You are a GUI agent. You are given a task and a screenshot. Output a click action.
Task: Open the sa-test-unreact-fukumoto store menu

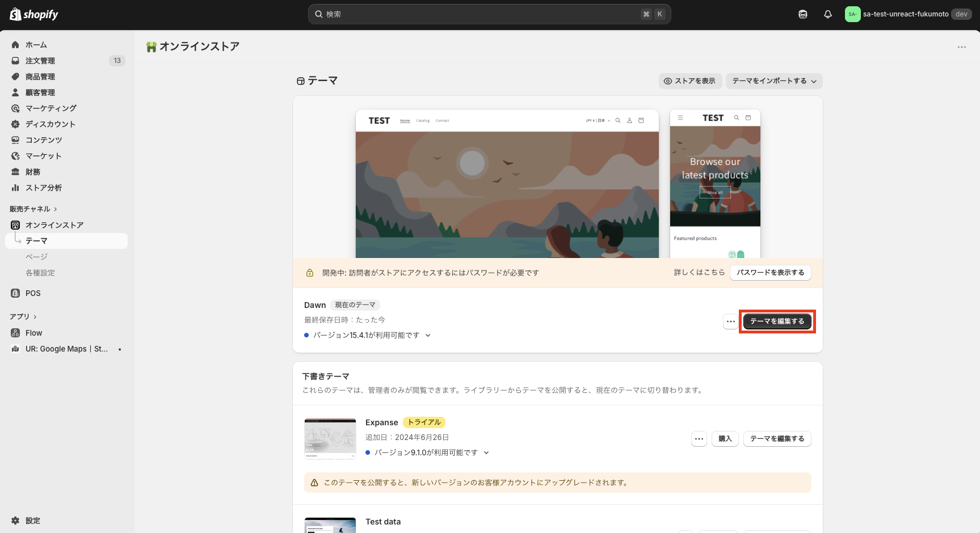point(908,14)
